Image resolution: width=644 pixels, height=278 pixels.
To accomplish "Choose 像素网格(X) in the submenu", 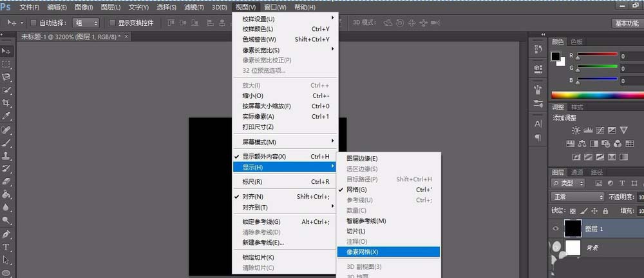I will (388, 252).
